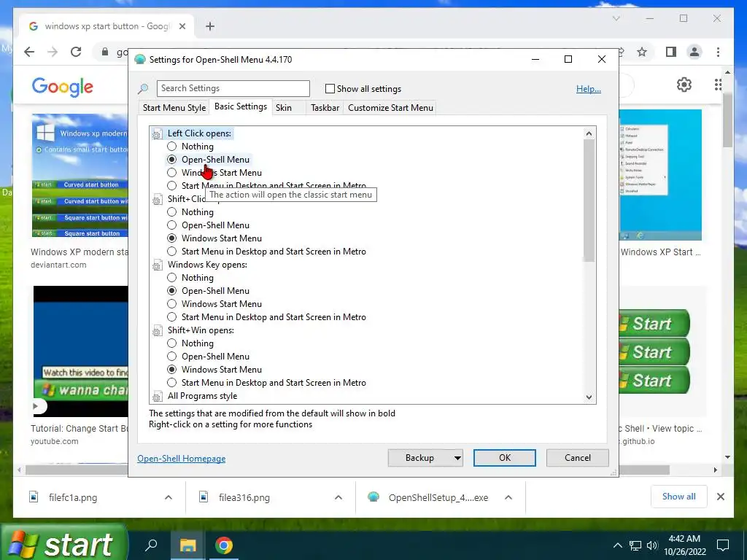747x560 pixels.
Task: Select Windows Start Menu under Shift+Win opens
Action: [171, 370]
